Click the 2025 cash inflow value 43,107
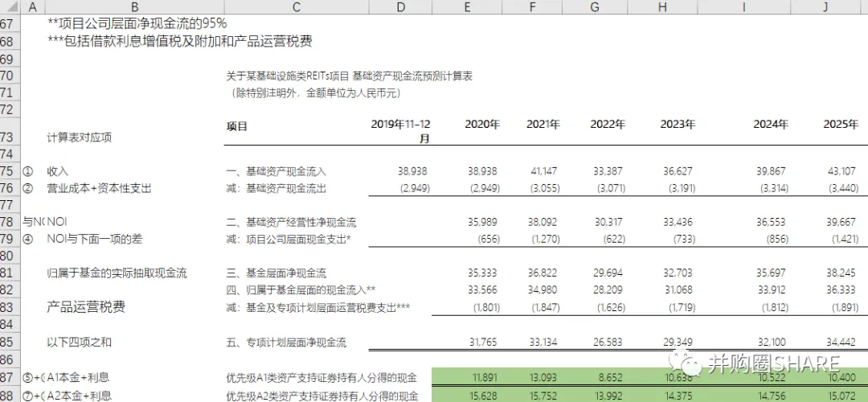 843,171
